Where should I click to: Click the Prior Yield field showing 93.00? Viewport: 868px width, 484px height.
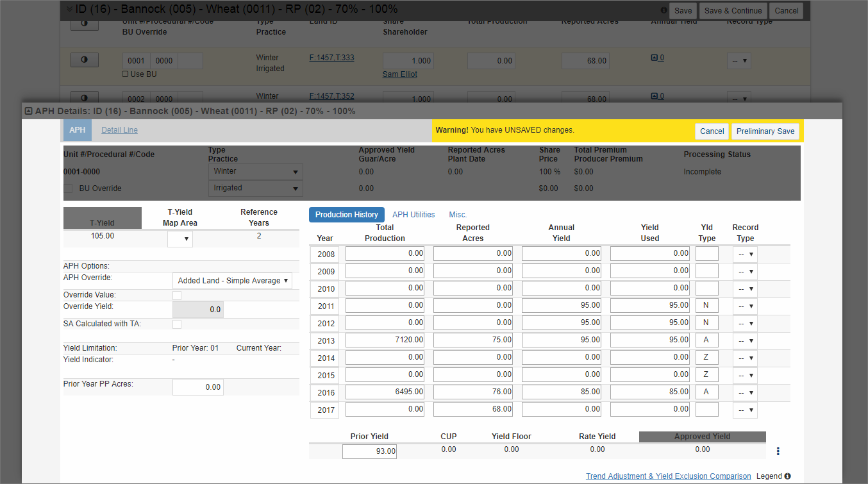[370, 451]
